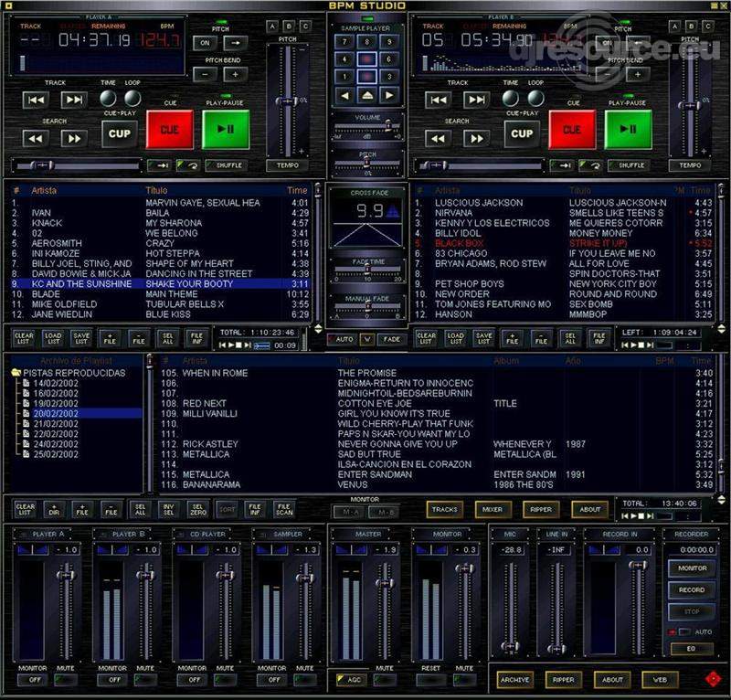Open the recorder EQ button
The width and height of the screenshot is (731, 700).
(x=692, y=648)
